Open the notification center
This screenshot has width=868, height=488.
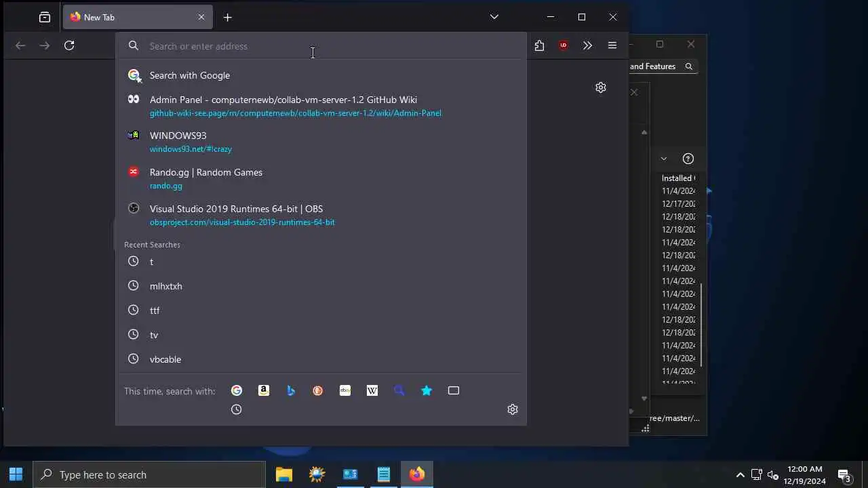pos(845,474)
